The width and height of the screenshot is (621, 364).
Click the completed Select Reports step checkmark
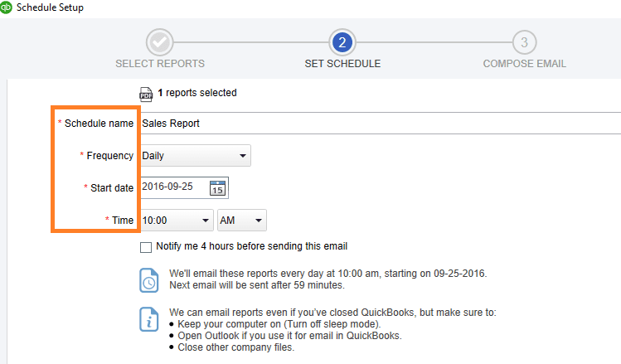pos(160,42)
